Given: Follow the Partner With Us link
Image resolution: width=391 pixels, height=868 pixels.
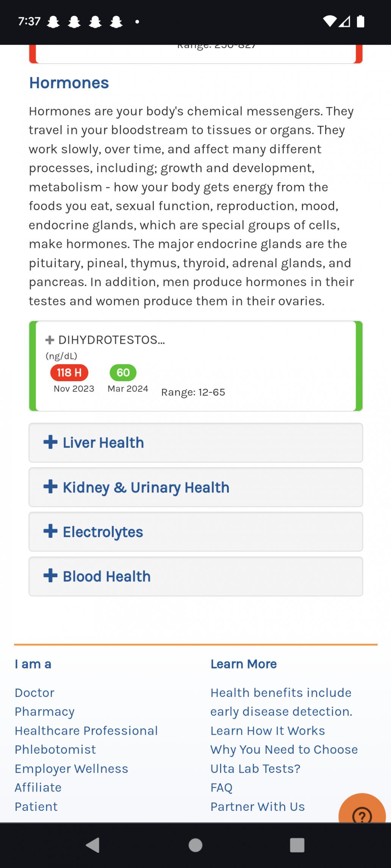Looking at the screenshot, I should coord(257,807).
